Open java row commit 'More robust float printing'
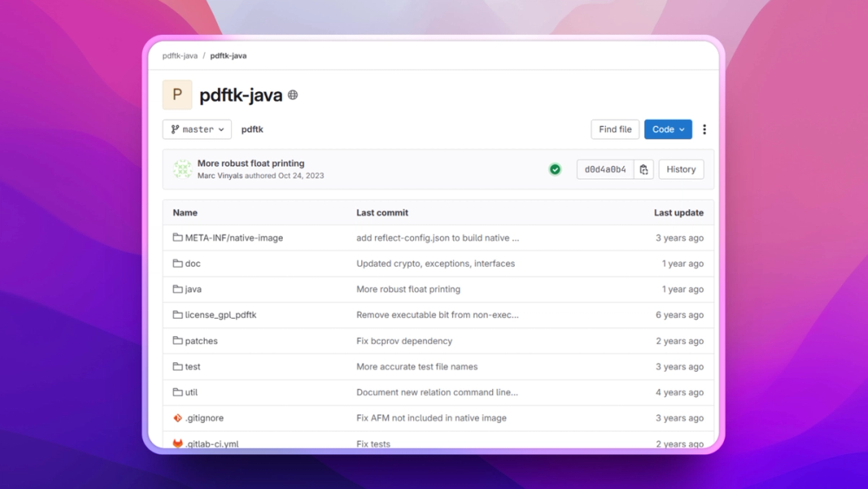The height and width of the screenshot is (489, 868). [408, 289]
